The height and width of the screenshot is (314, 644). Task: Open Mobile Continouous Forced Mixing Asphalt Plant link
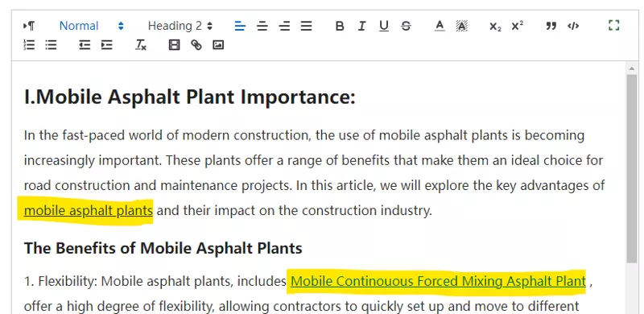[438, 281]
